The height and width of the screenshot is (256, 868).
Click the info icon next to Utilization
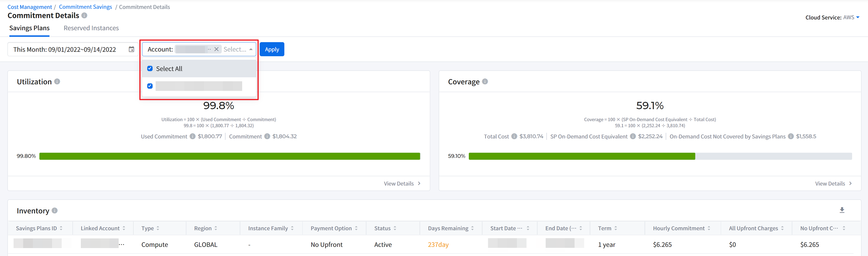[57, 81]
